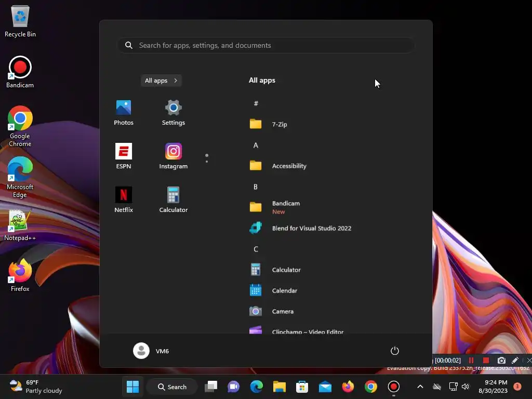This screenshot has width=532, height=399.
Task: Select the Google Chrome desktop shortcut
Action: pos(20,126)
